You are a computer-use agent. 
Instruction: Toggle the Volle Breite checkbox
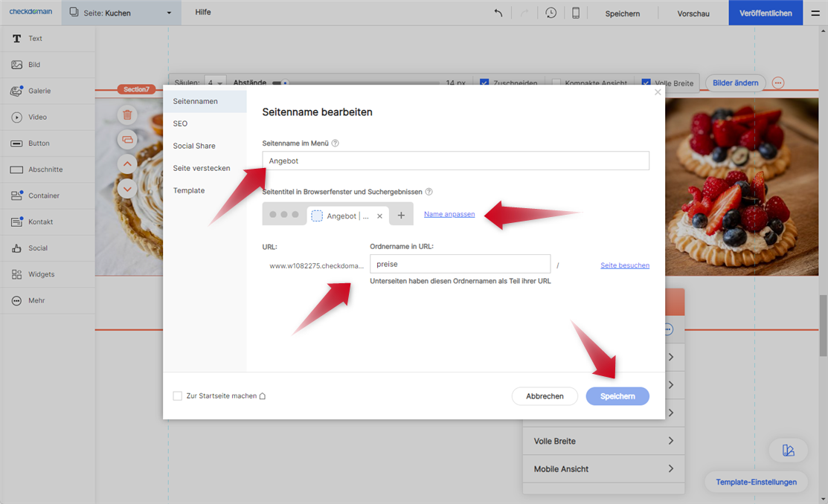tap(646, 83)
